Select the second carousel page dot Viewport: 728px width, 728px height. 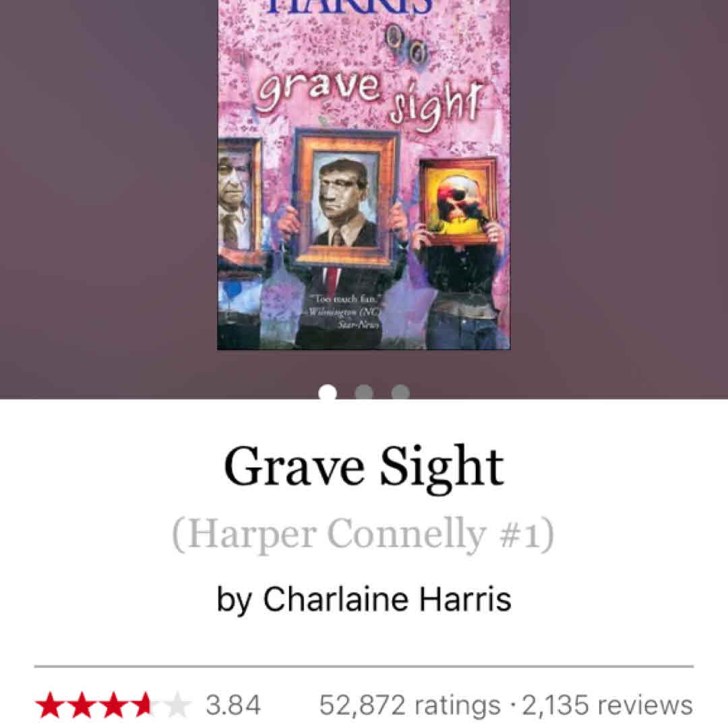[364, 392]
